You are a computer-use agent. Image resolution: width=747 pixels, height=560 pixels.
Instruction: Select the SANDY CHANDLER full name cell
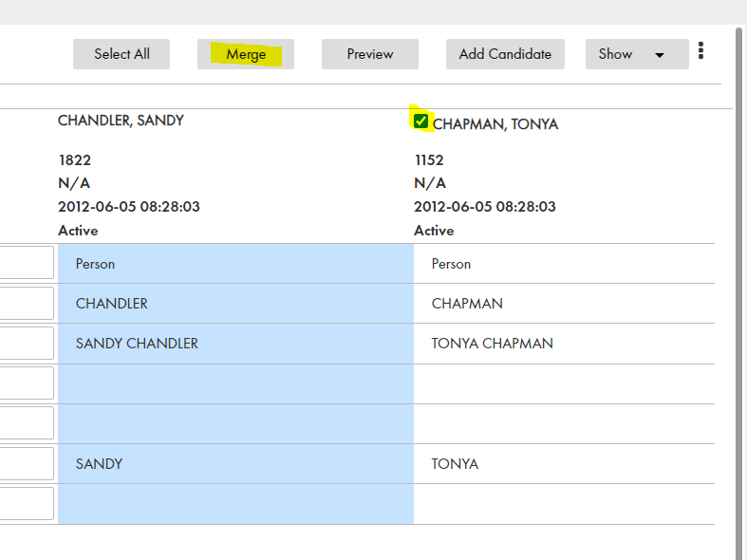coord(235,344)
